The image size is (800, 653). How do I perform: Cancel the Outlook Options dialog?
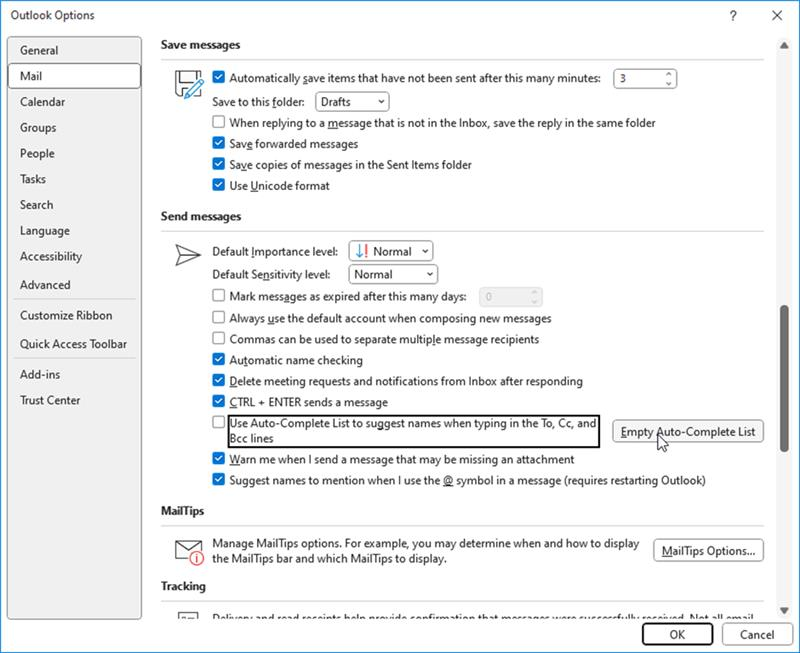pyautogui.click(x=757, y=634)
